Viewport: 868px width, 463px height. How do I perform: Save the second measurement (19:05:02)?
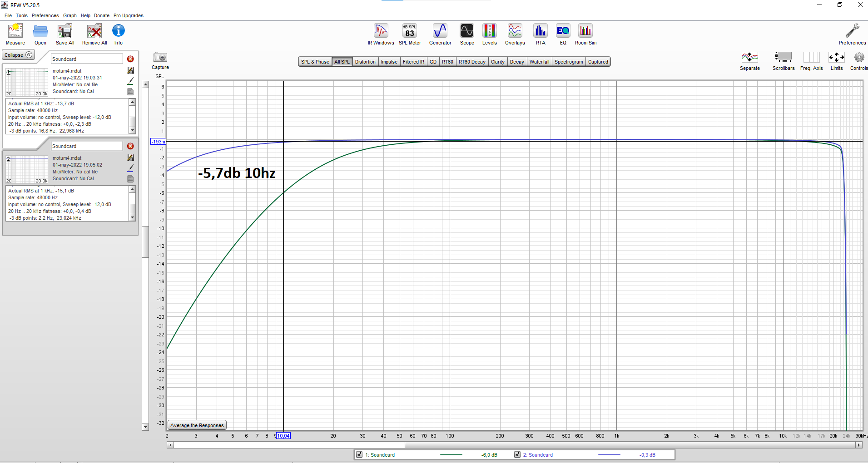coord(131,158)
